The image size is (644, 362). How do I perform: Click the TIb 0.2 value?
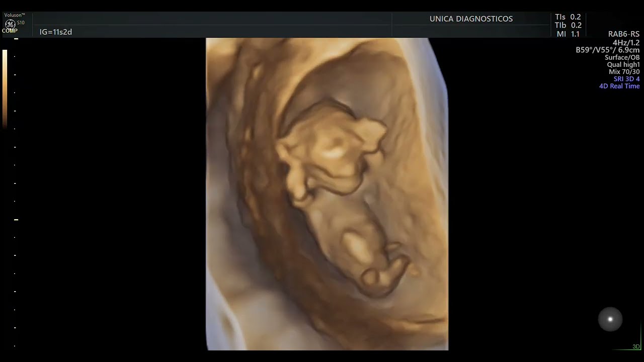pyautogui.click(x=568, y=25)
